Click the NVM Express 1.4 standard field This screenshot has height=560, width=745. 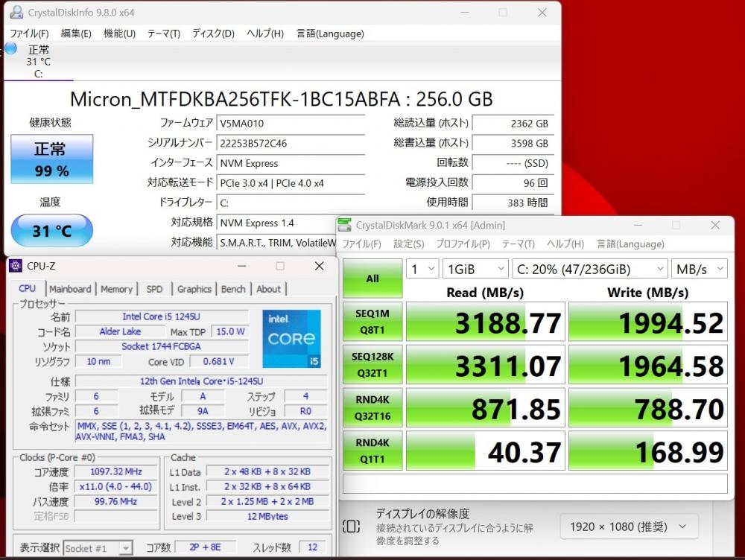pos(276,223)
